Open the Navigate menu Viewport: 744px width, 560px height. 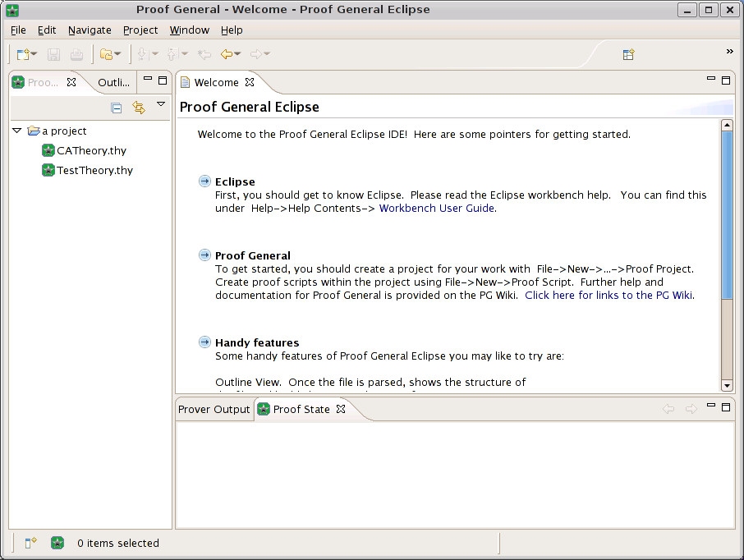(90, 30)
